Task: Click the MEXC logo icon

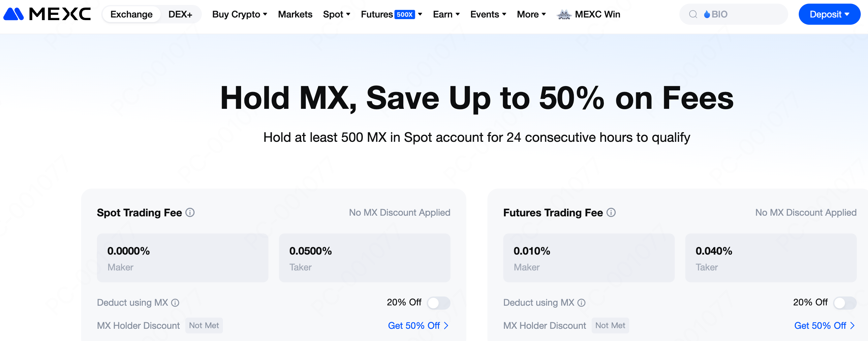Action: 14,14
